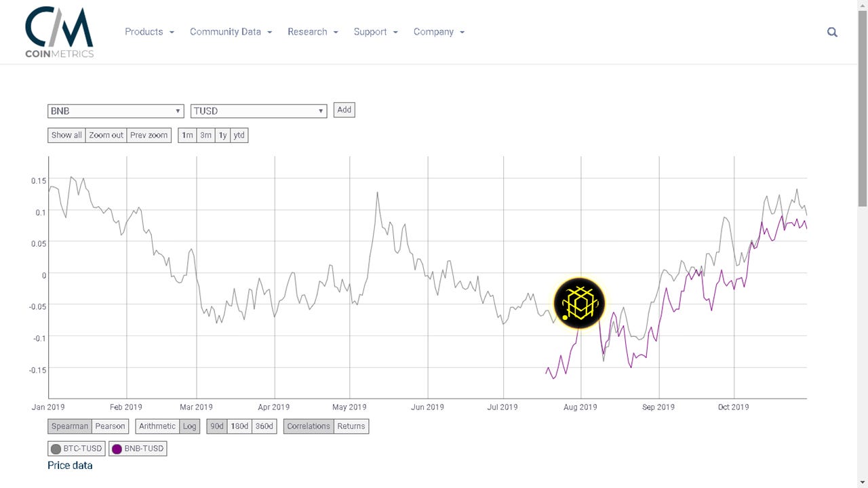Set range to 3m
The width and height of the screenshot is (868, 488).
tap(205, 136)
